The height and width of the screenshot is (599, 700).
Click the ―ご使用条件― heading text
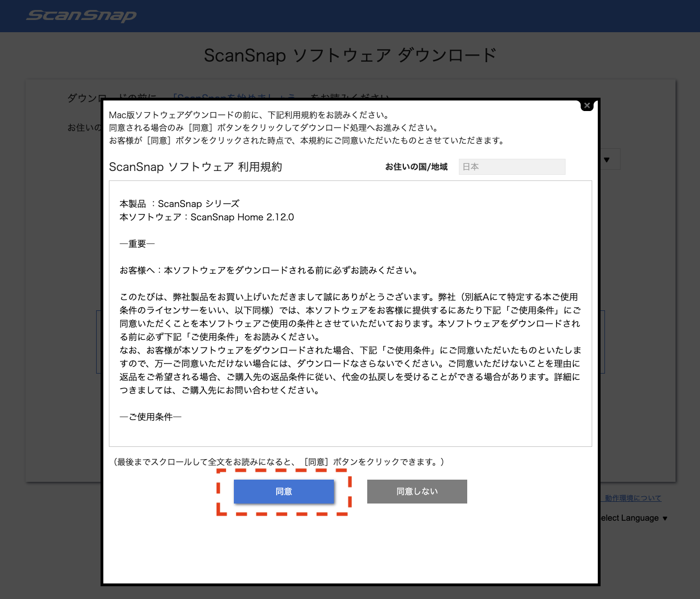151,417
